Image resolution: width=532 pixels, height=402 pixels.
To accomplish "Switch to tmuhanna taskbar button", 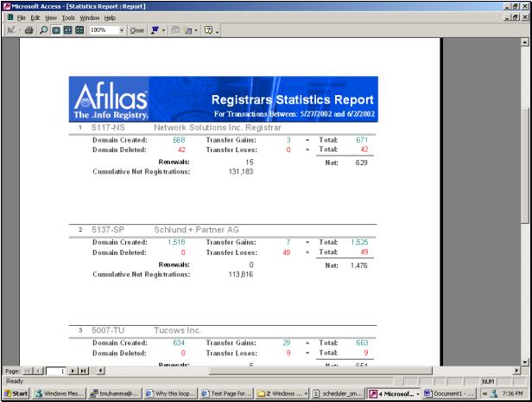I will (115, 393).
